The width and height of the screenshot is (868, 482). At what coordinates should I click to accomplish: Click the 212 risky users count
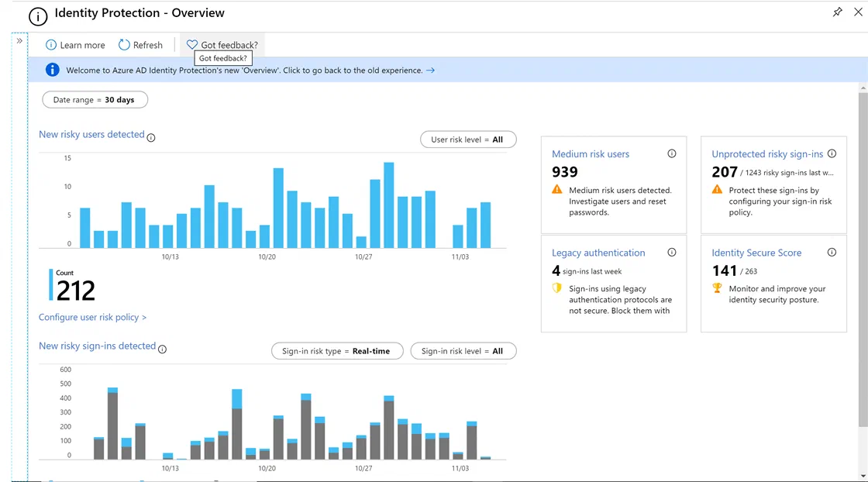[x=76, y=291]
